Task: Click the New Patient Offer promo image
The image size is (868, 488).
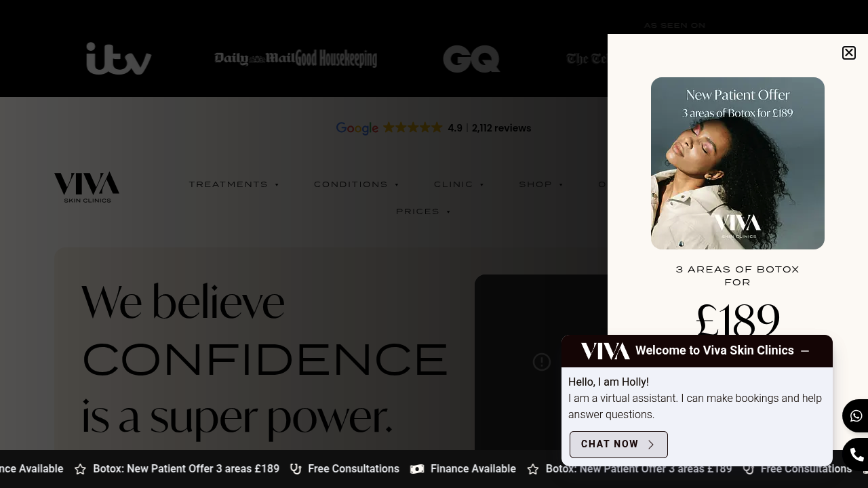Action: point(738,163)
